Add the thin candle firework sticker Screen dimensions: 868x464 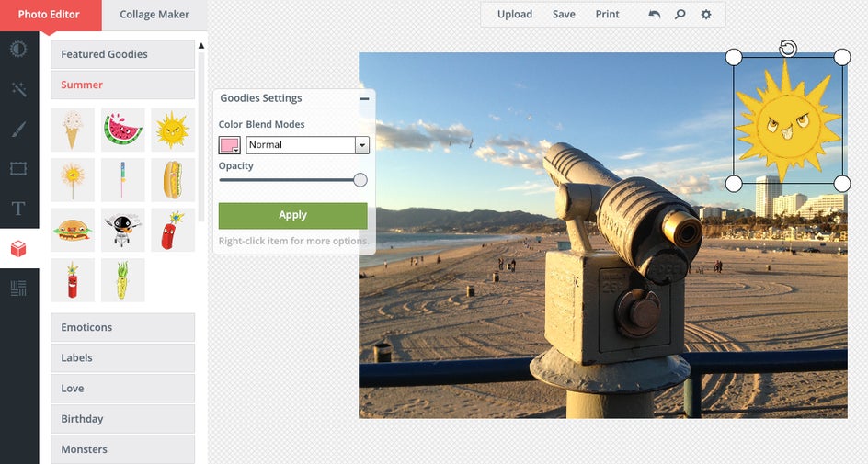point(123,180)
